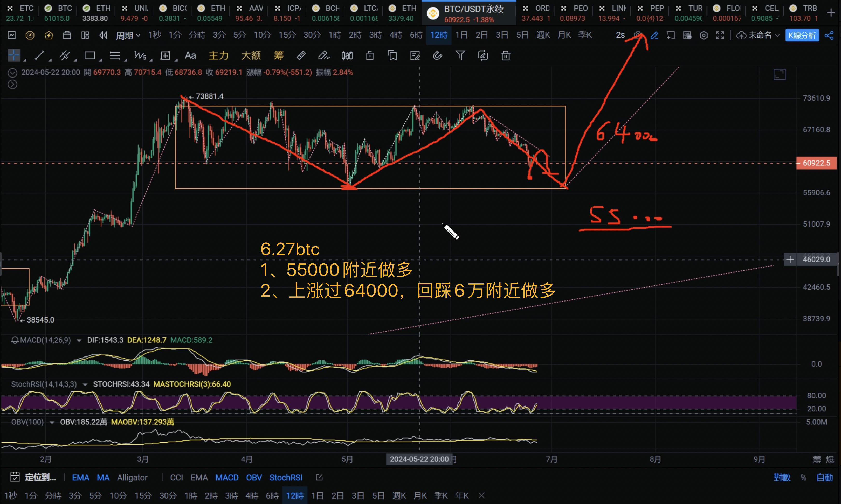The height and width of the screenshot is (504, 841).
Task: Enter fullscreen with the expand-arrows icon
Action: 720,35
